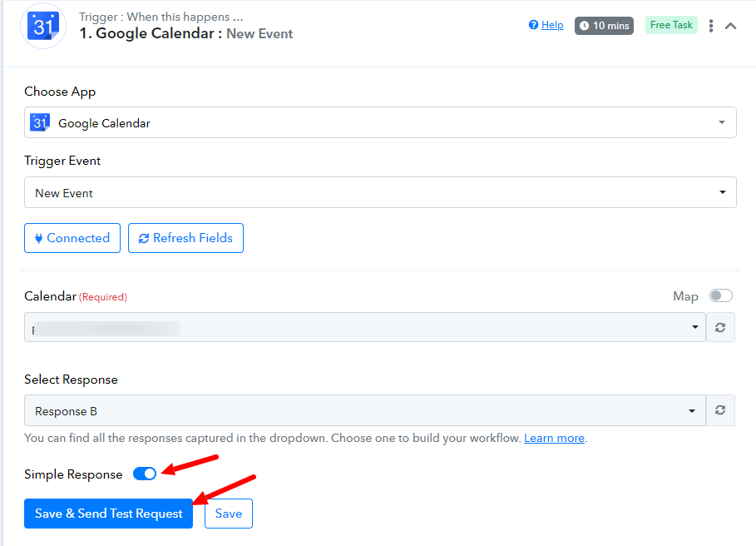Collapse the trigger step with the chevron

(x=730, y=26)
